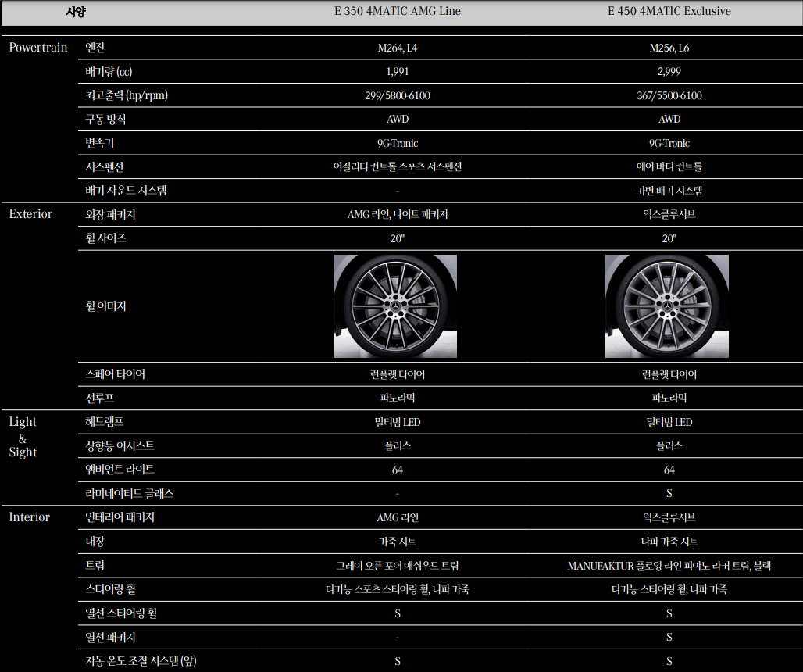Select 다기능 스포츠 스티어링 휠, 나파 가죽 value

398,589
